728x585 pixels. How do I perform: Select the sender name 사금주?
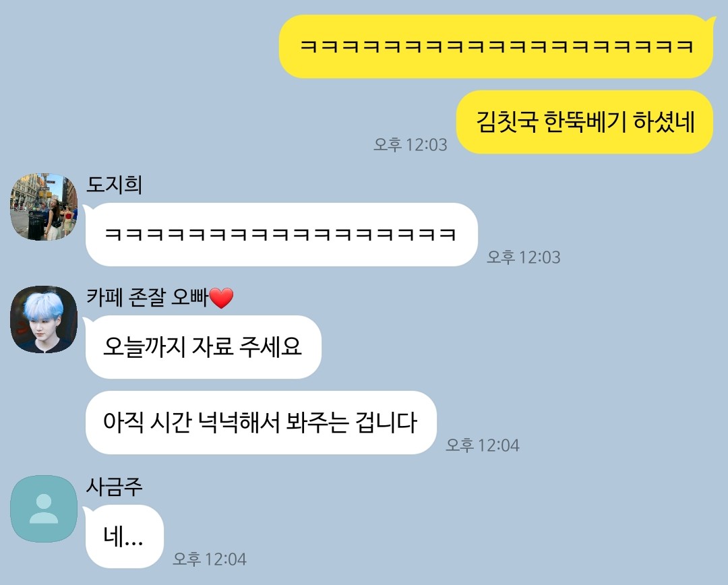click(114, 487)
